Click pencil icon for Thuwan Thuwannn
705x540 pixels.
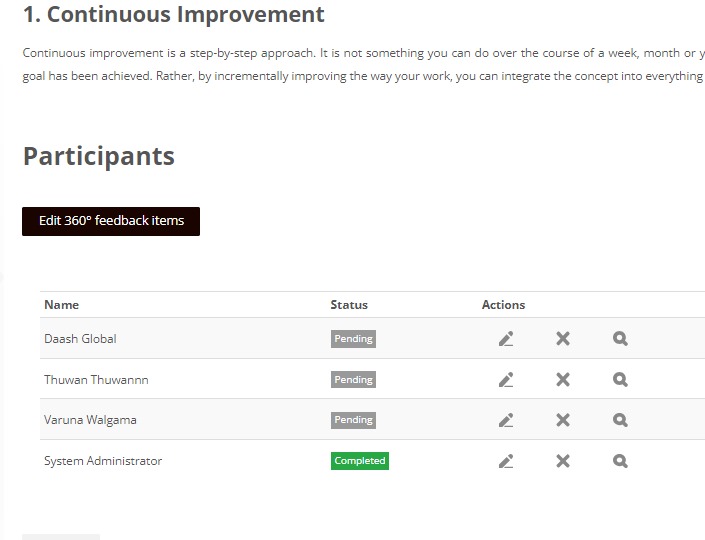click(506, 379)
